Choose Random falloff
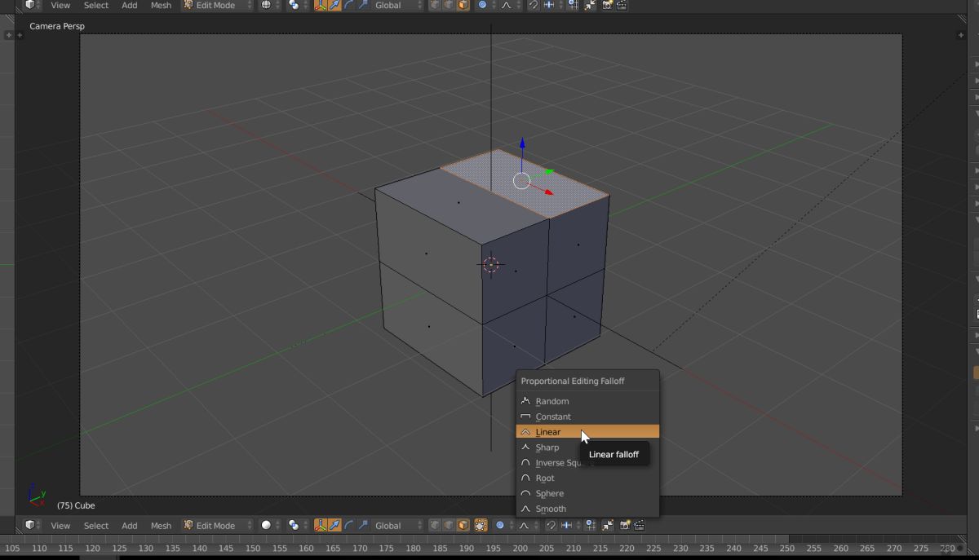Viewport: 979px width, 560px height. 587,401
